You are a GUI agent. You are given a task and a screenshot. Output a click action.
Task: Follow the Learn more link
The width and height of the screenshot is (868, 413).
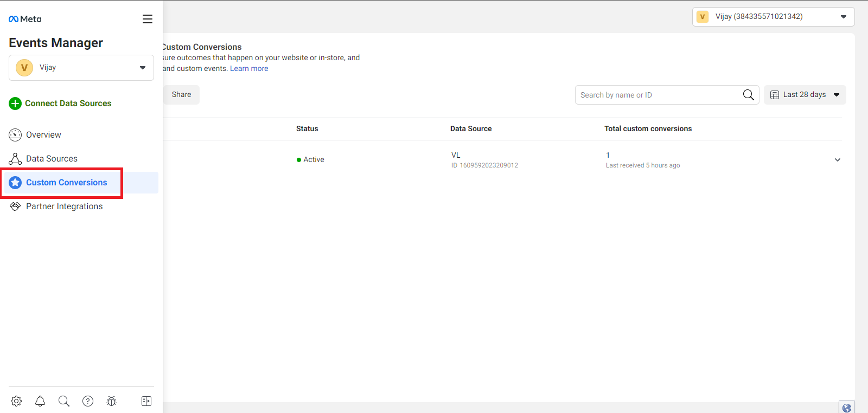tap(249, 69)
